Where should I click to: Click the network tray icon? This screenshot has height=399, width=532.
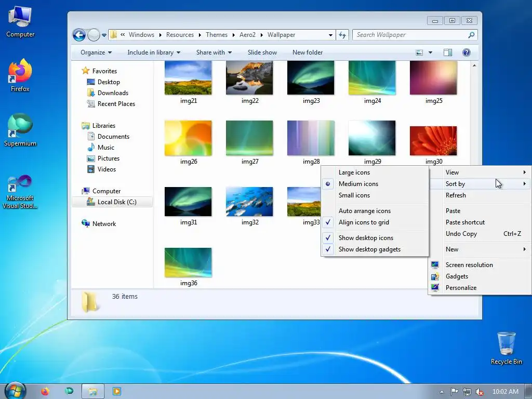tap(467, 392)
